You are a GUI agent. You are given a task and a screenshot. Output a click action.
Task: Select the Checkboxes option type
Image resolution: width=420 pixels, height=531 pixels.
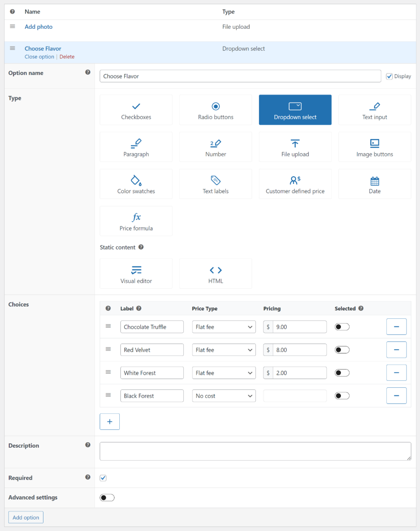tap(136, 110)
